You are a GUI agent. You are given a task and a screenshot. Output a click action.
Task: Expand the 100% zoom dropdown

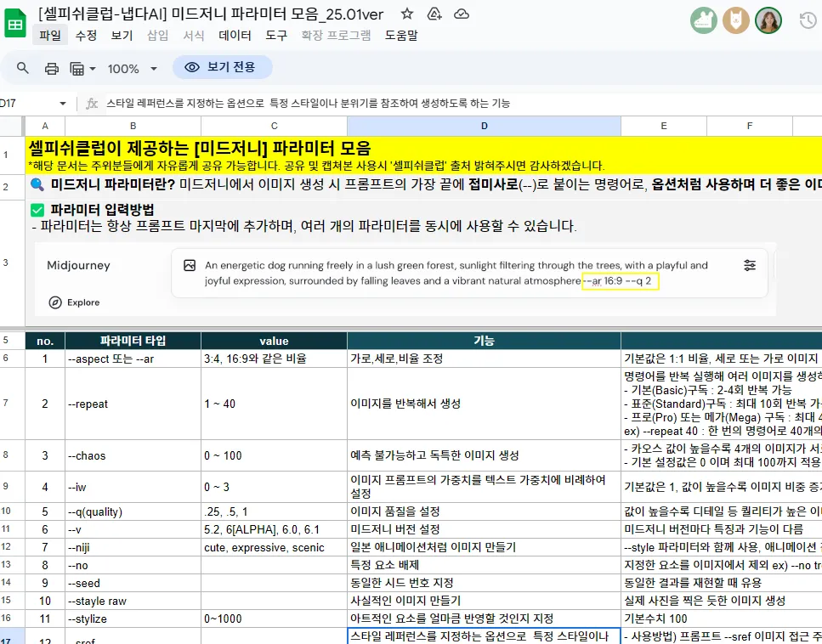point(153,68)
